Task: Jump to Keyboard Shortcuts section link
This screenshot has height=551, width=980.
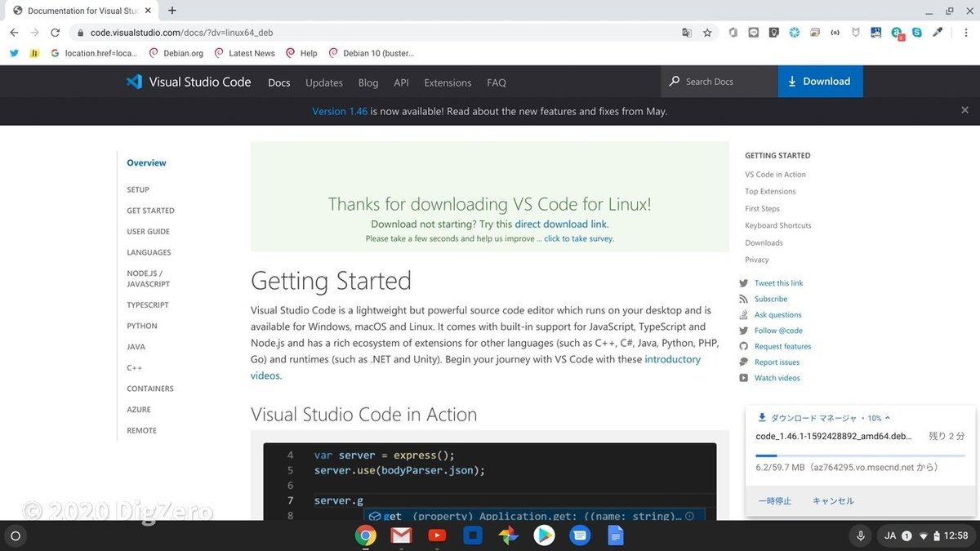Action: click(x=778, y=225)
